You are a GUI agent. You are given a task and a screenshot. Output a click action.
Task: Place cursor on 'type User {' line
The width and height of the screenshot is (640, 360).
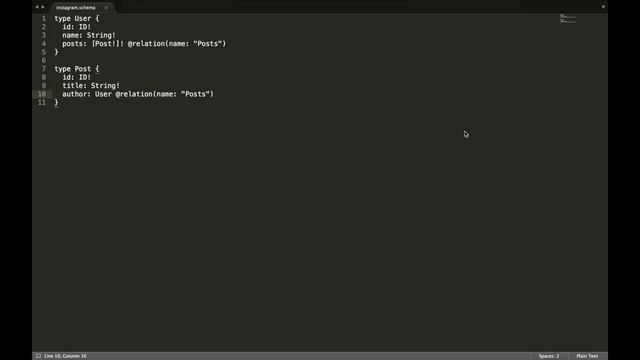click(x=77, y=18)
